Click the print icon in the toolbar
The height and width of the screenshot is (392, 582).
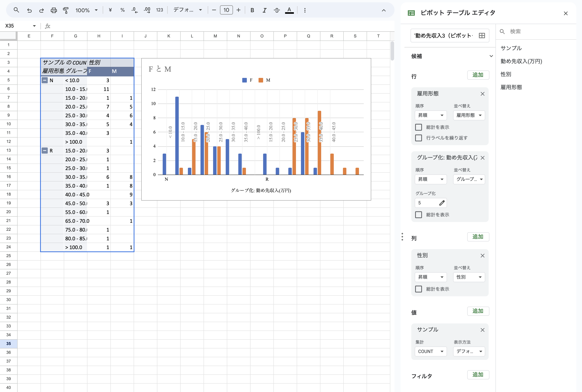coord(54,10)
